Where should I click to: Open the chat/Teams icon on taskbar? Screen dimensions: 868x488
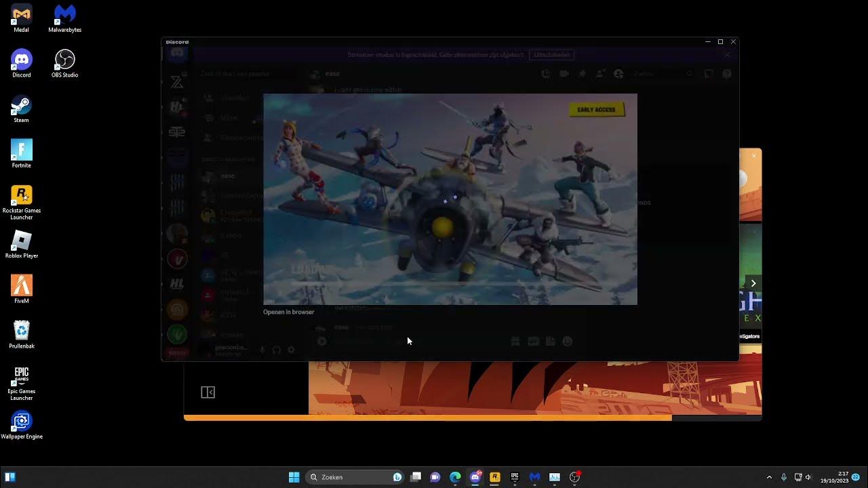435,477
